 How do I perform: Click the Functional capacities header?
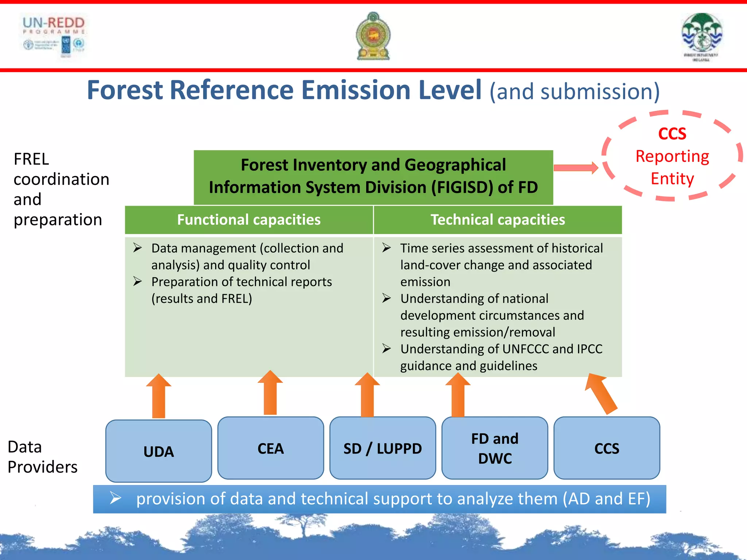[x=249, y=220]
